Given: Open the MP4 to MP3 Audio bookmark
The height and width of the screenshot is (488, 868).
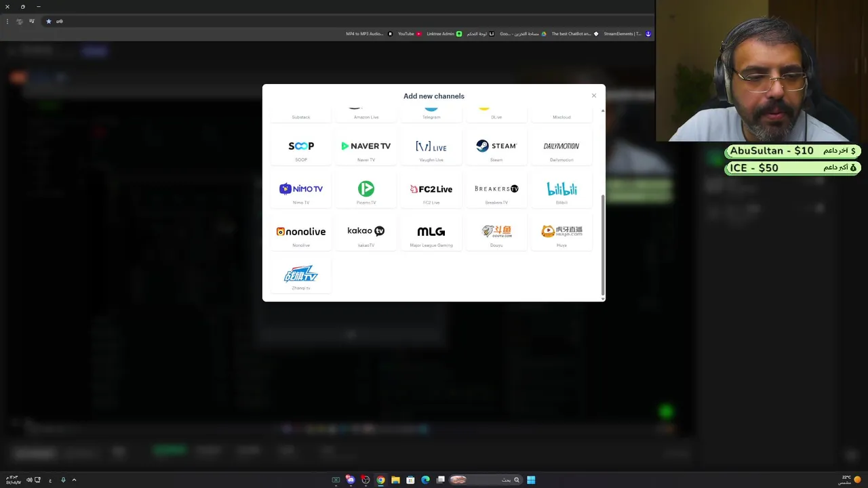Looking at the screenshot, I should point(369,34).
